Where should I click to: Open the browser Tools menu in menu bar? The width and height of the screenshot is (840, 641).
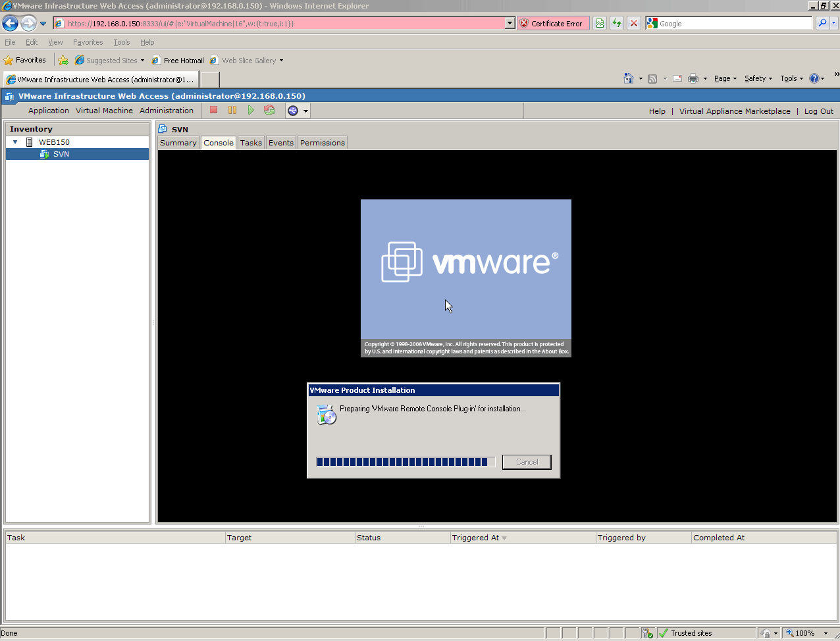pos(122,42)
